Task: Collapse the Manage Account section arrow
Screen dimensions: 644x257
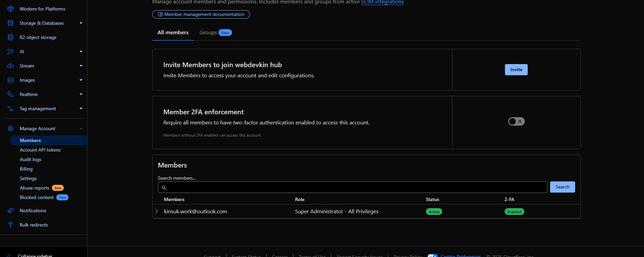Action: [x=81, y=128]
